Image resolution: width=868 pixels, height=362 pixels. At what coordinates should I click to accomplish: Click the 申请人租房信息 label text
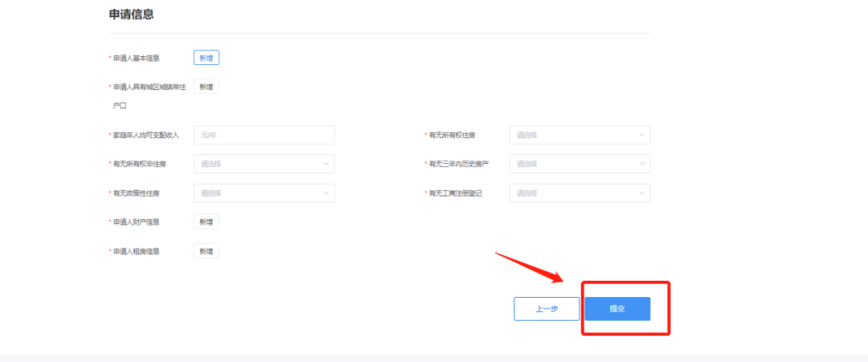[x=137, y=251]
